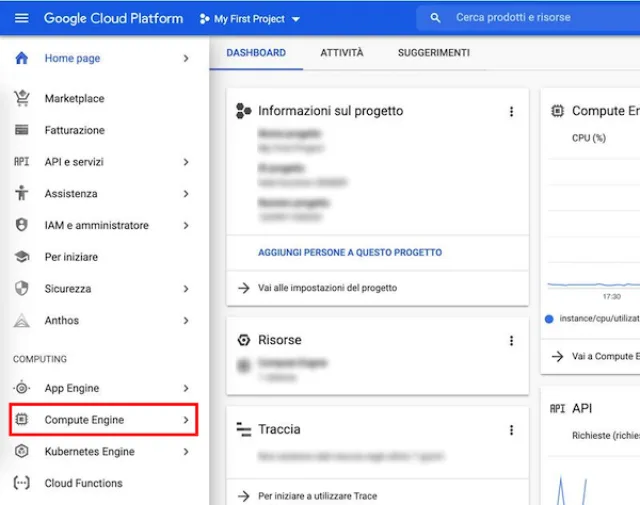Open the hamburger navigation menu
This screenshot has width=640, height=505.
[x=21, y=18]
